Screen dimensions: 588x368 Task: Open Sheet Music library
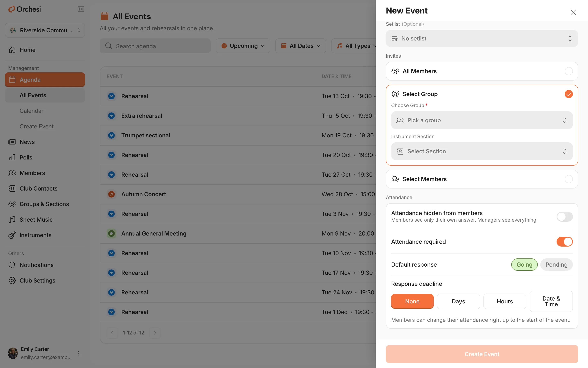click(x=45, y=220)
